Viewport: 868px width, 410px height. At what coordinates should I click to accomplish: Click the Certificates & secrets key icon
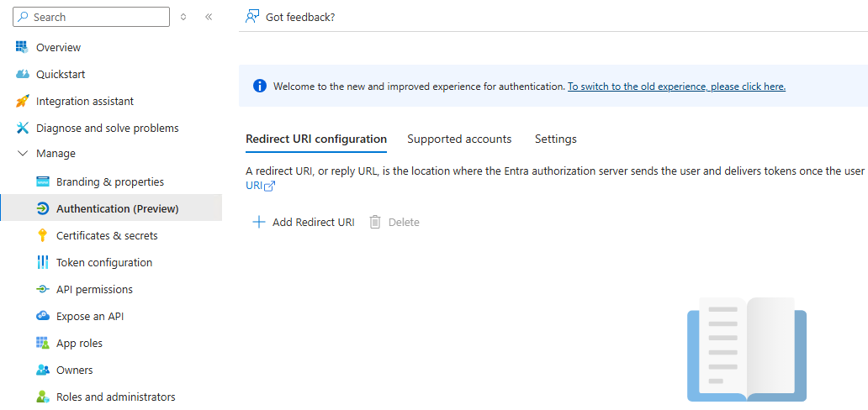click(43, 236)
